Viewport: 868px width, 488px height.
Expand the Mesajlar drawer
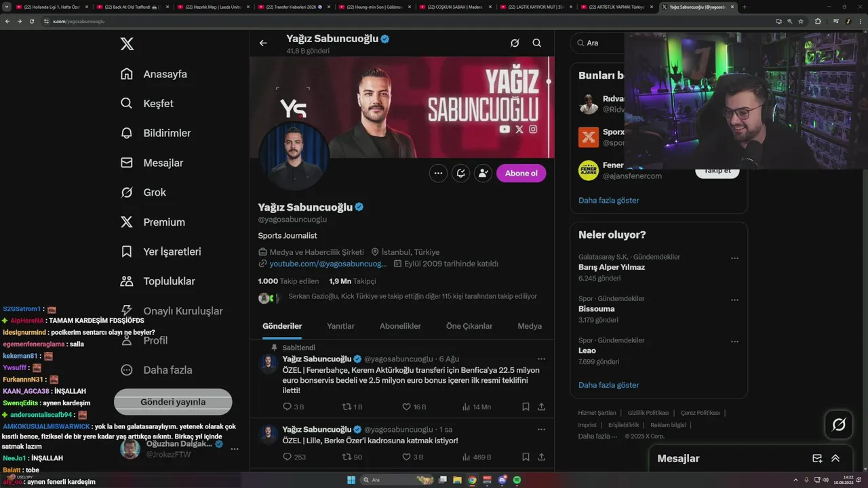835,458
